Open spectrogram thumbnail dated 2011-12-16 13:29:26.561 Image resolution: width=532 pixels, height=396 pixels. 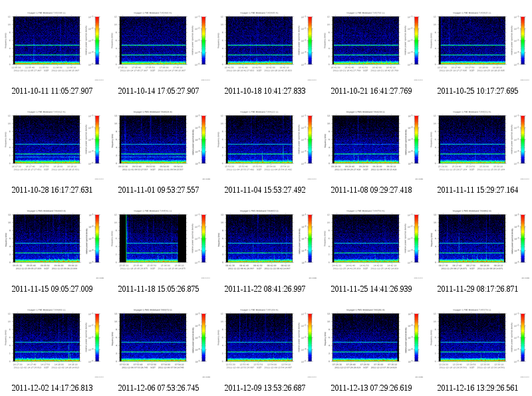click(479, 343)
